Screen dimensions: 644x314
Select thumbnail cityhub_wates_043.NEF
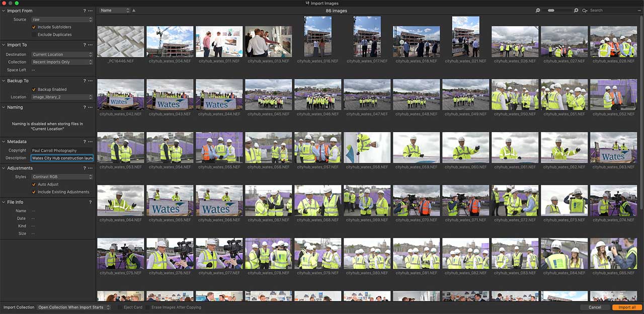coord(170,94)
